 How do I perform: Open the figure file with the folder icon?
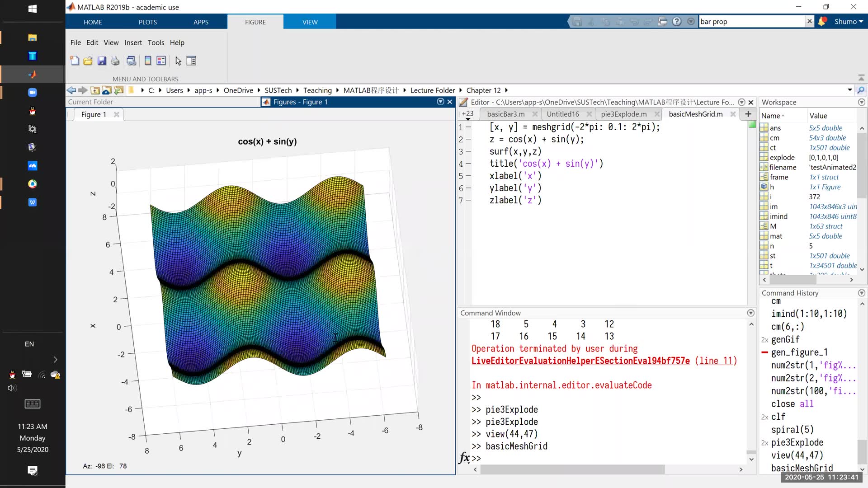(88, 61)
